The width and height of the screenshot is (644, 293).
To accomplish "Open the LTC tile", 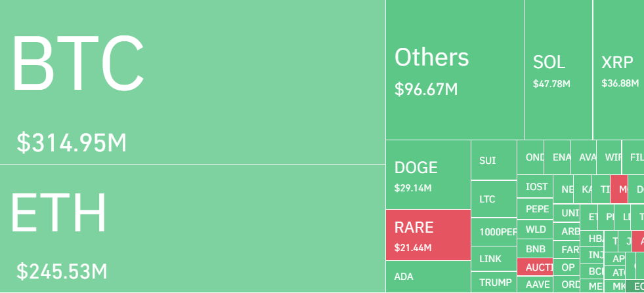I will point(494,199).
